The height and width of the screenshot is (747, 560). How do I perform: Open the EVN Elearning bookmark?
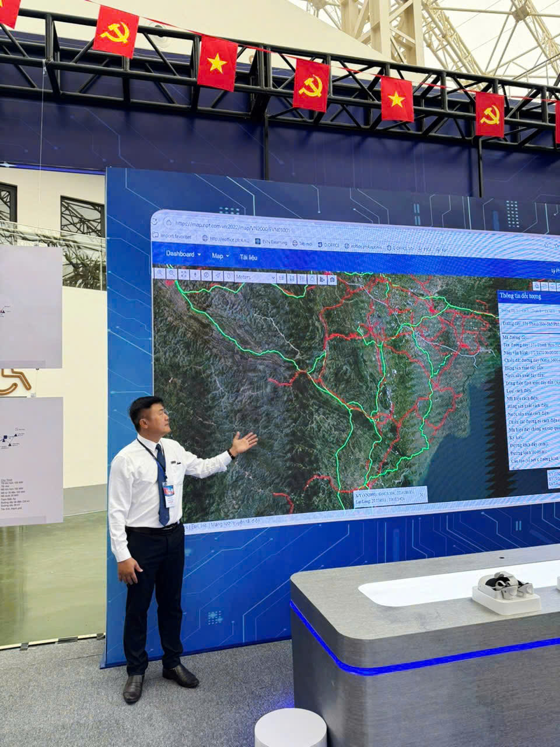(271, 242)
